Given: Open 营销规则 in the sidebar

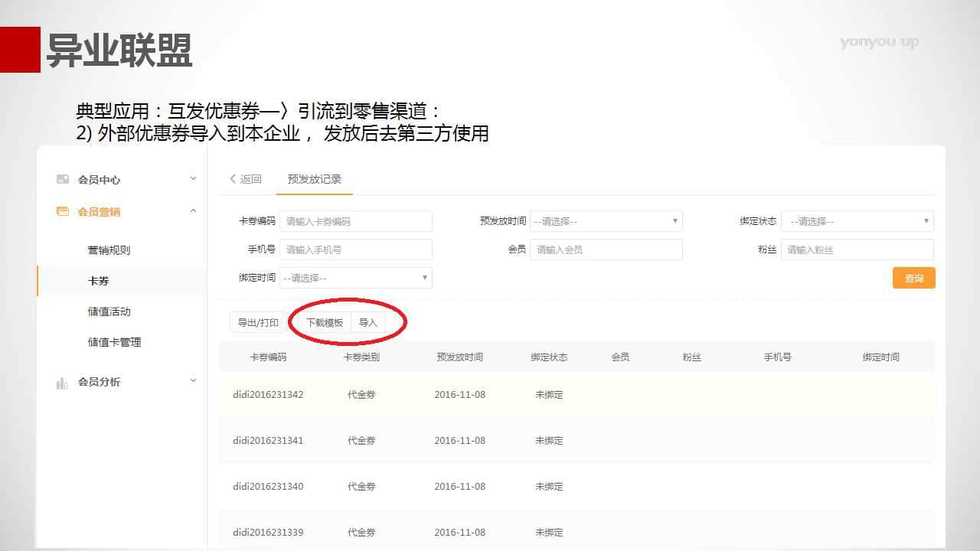Looking at the screenshot, I should tap(109, 250).
